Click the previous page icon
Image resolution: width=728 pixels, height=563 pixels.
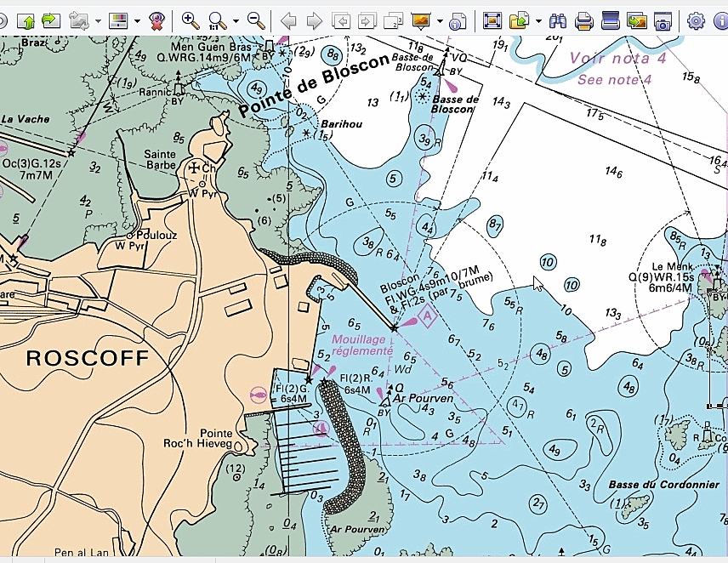point(341,21)
